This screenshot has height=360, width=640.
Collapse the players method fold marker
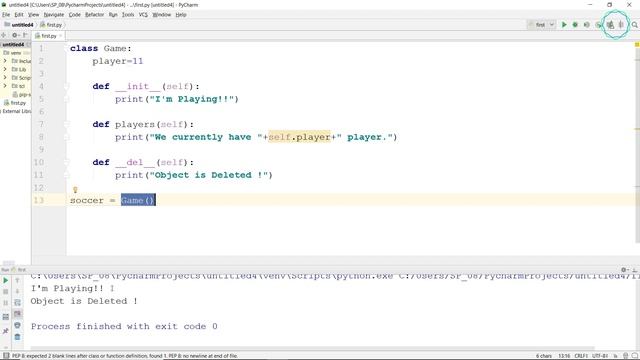click(67, 124)
